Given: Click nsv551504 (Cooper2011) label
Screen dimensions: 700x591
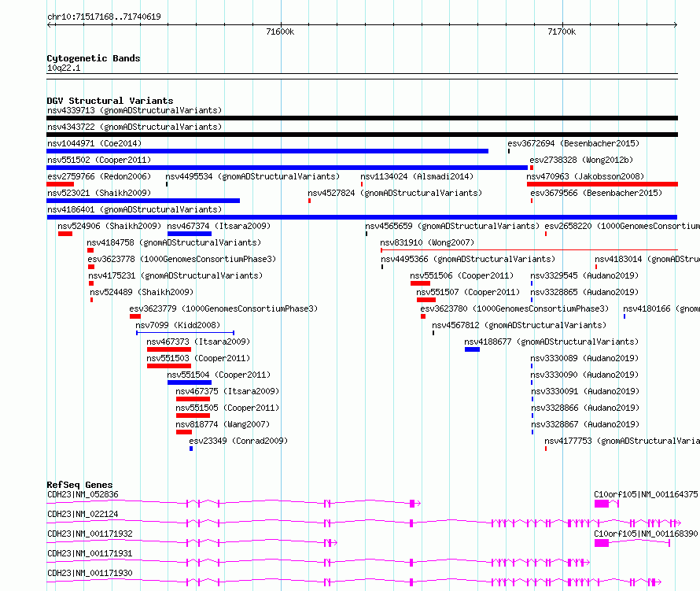Looking at the screenshot, I should [219, 375].
